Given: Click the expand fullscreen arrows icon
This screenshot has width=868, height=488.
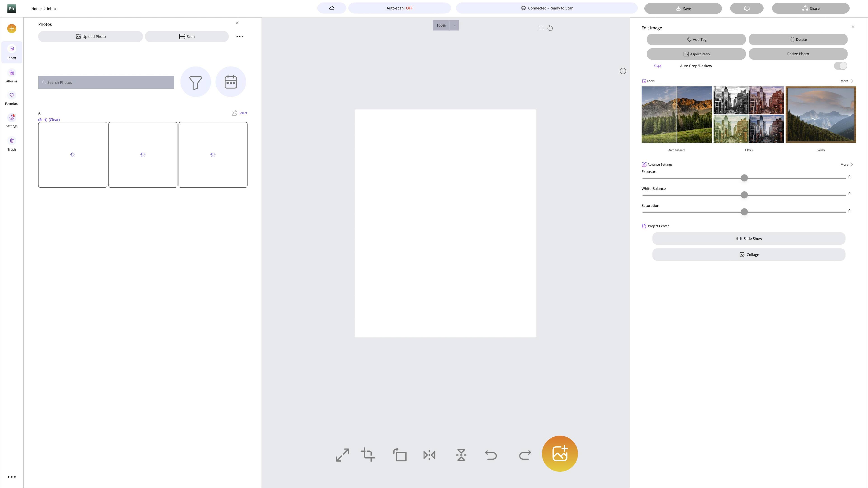Looking at the screenshot, I should coord(342,455).
